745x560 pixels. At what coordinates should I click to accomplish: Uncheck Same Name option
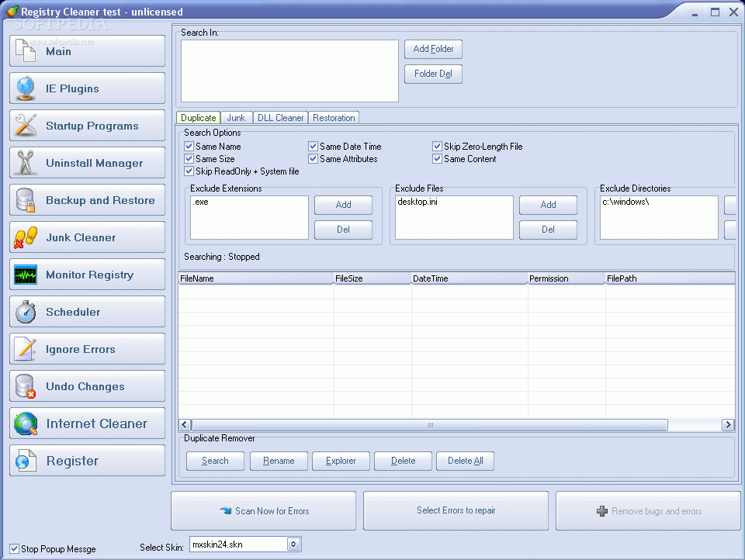[189, 147]
